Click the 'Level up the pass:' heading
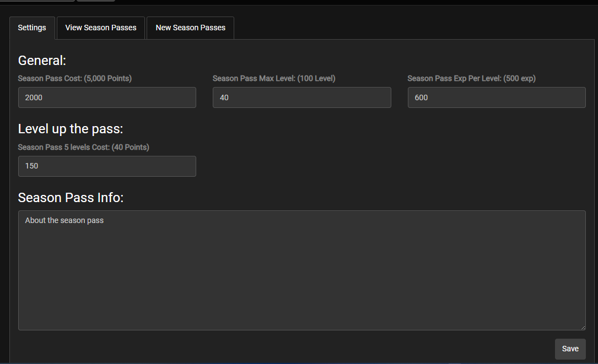Viewport: 598px width, 364px height. point(71,129)
